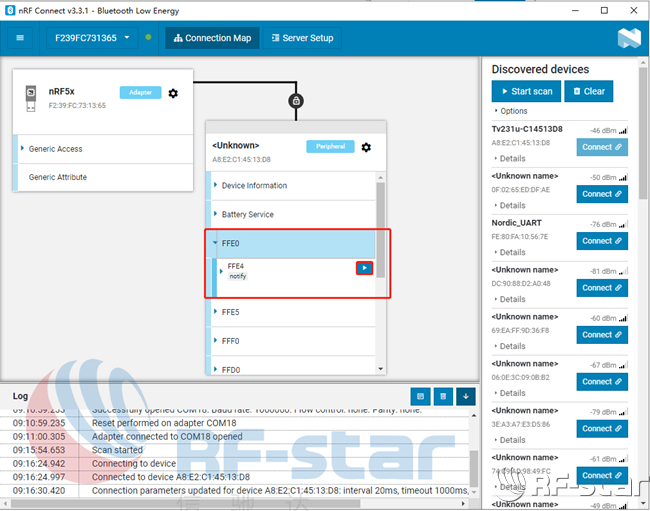650x511 pixels.
Task: Expand the Battery Service entry
Action: coord(247,215)
